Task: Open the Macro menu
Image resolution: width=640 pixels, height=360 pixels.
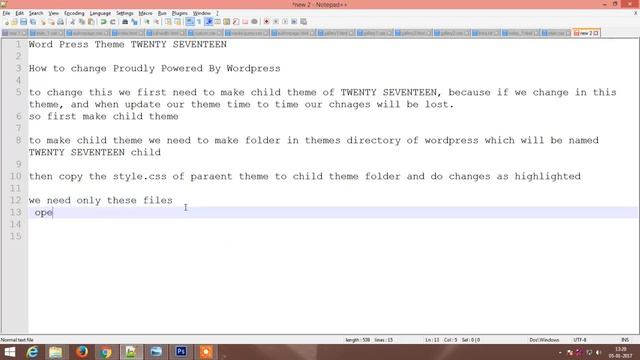Action: click(145, 13)
